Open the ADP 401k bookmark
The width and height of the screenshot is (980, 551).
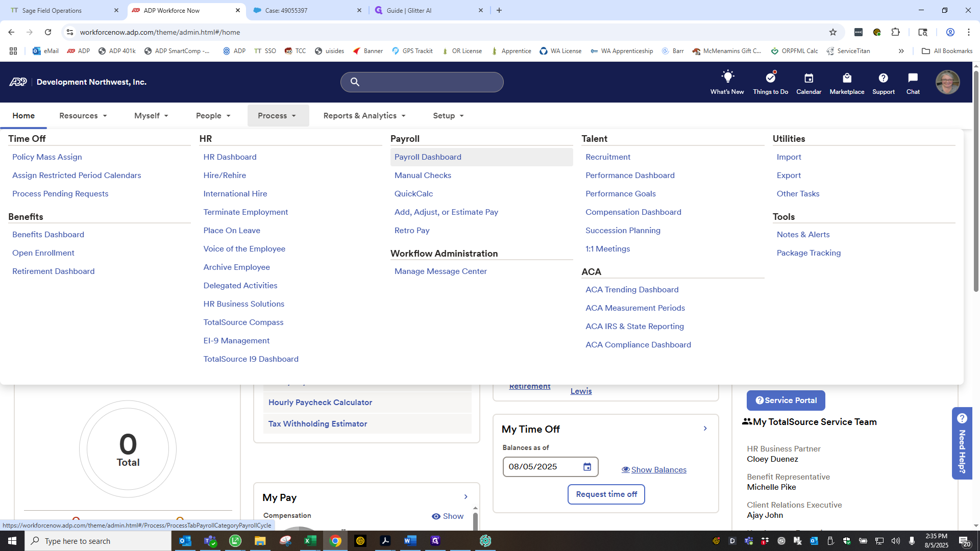117,51
